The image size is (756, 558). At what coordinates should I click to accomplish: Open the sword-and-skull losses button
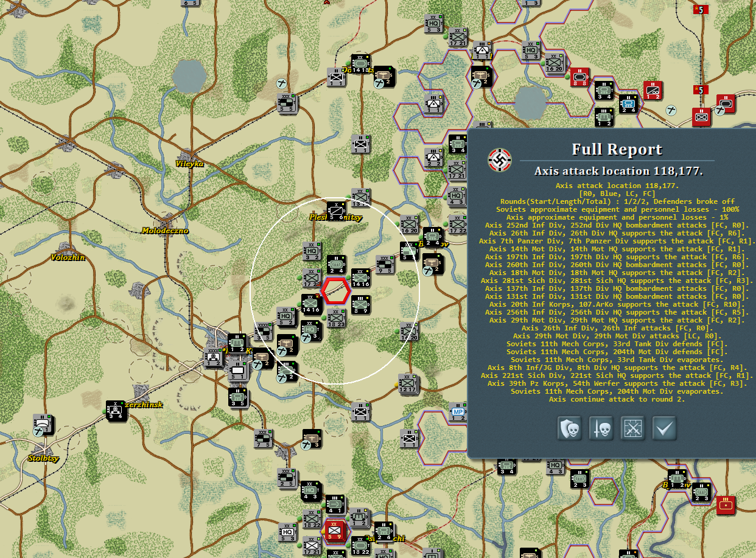[x=601, y=429]
